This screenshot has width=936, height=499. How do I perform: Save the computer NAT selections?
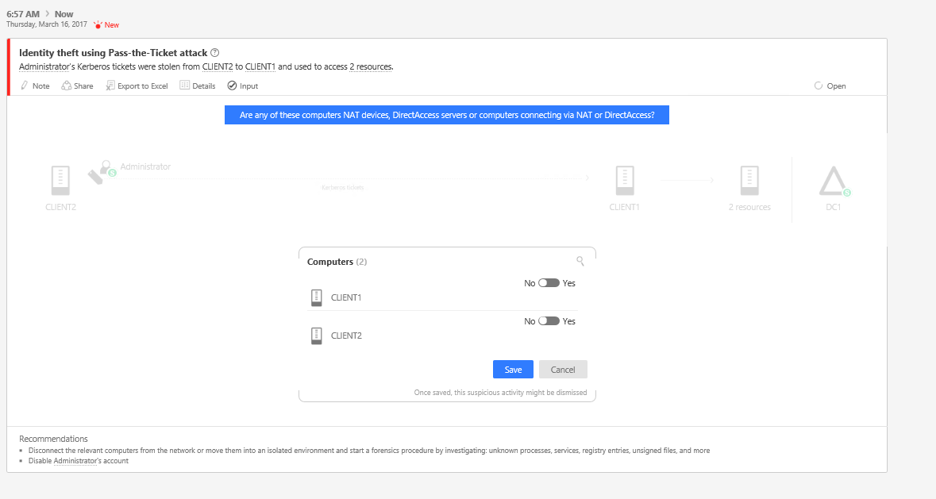click(513, 369)
